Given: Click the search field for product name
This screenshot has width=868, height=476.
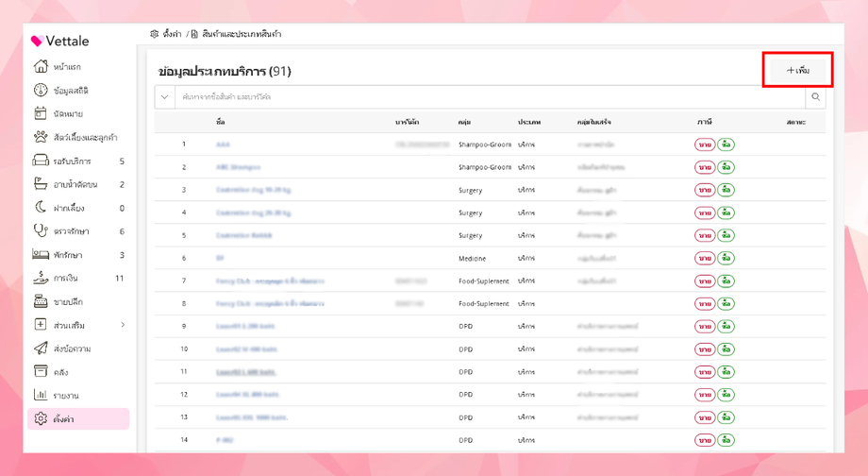Looking at the screenshot, I should pyautogui.click(x=490, y=97).
